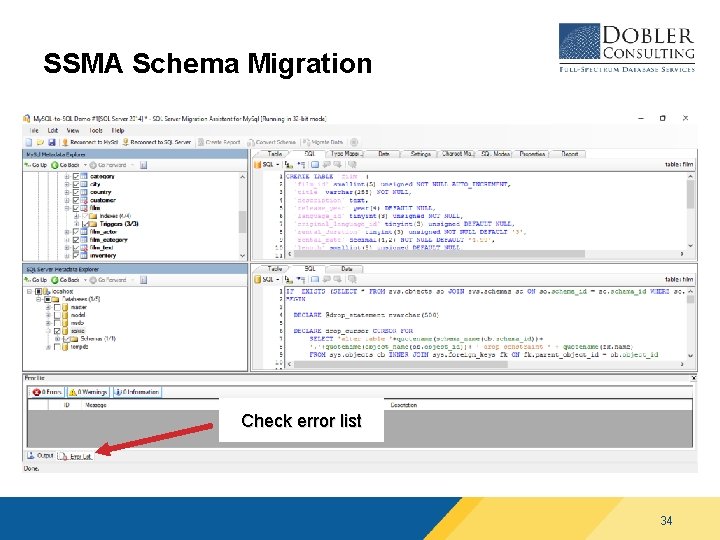
Task: Open Go Back history dropdown in MySQL explorer
Action: point(85,165)
